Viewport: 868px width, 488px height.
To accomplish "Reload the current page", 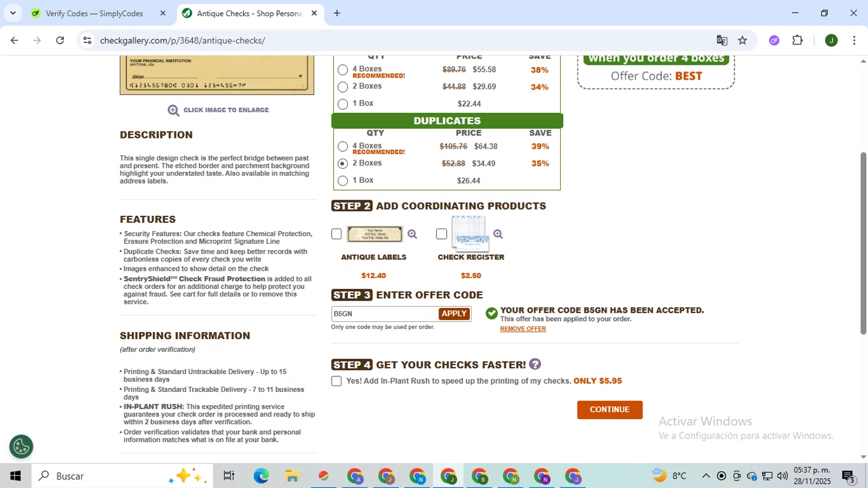I will point(60,41).
